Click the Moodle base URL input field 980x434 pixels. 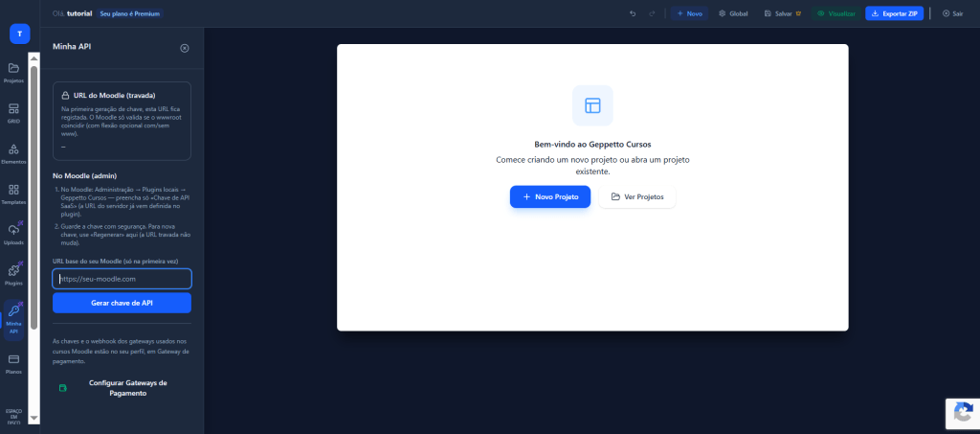tap(122, 279)
